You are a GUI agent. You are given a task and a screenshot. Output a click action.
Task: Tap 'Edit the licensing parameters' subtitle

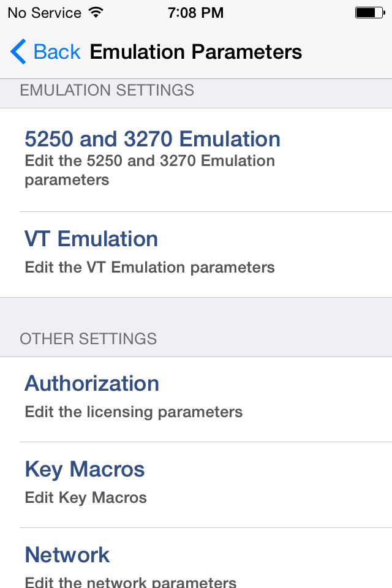click(134, 412)
